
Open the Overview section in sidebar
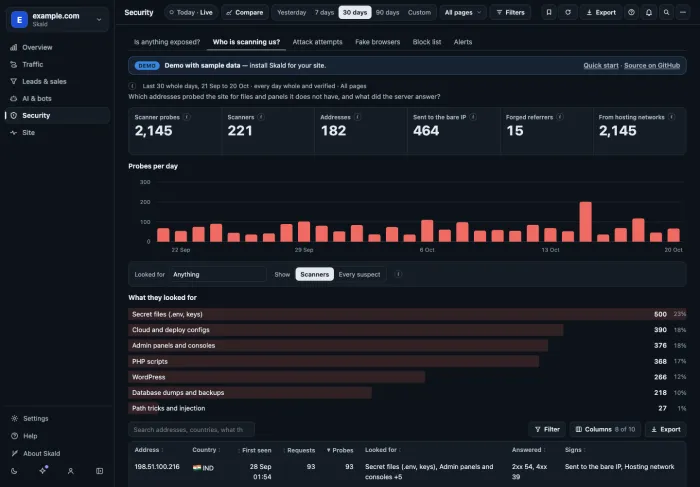tap(57, 47)
